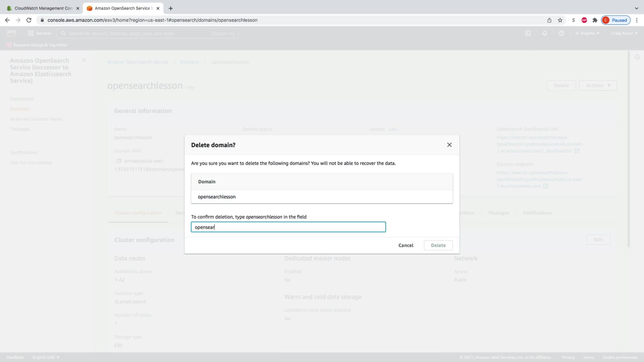This screenshot has height=362, width=644.
Task: Open Chrome's three-dot menu
Action: point(637,20)
